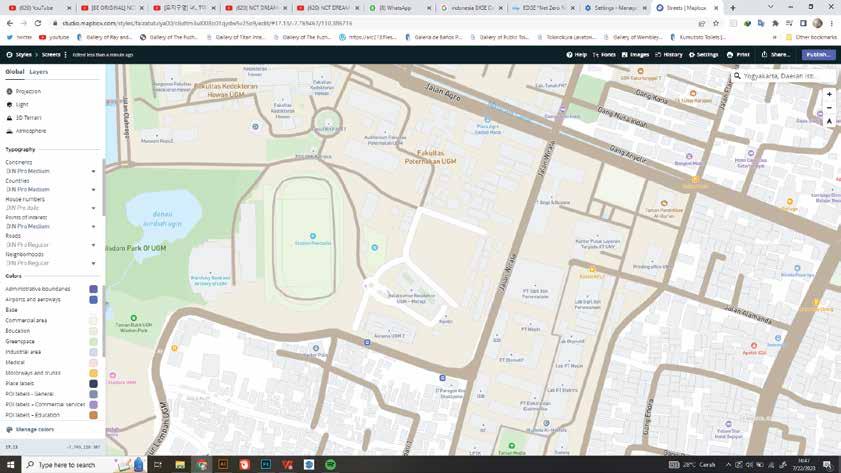This screenshot has width=841, height=473.
Task: Open Photoshop from the taskbar
Action: (x=265, y=464)
